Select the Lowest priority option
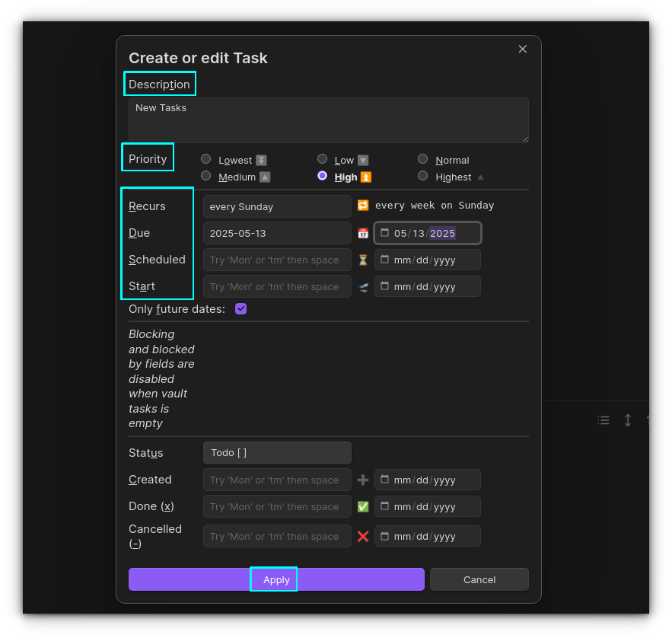 pyautogui.click(x=206, y=159)
